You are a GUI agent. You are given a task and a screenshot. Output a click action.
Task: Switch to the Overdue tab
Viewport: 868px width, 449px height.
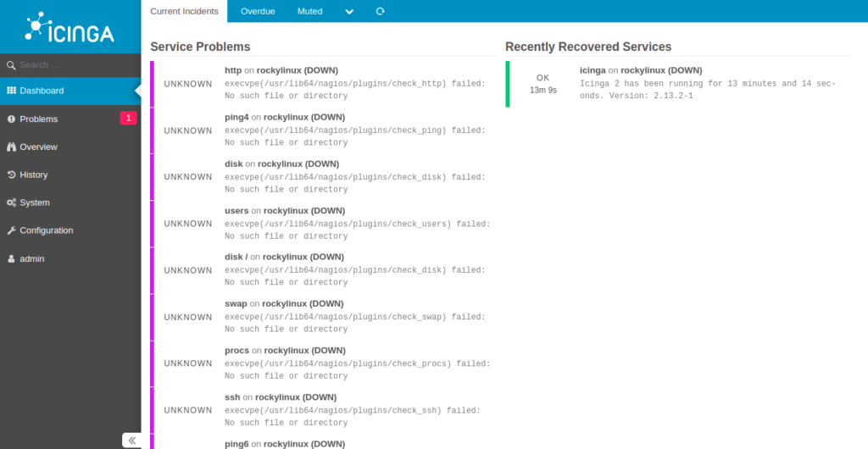coord(258,11)
